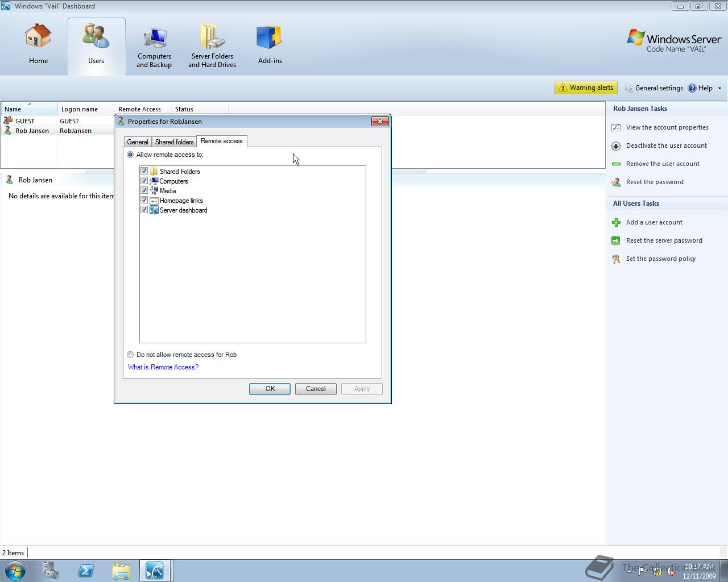Switch to the Shared folders tab
Image resolution: width=728 pixels, height=582 pixels.
(174, 142)
